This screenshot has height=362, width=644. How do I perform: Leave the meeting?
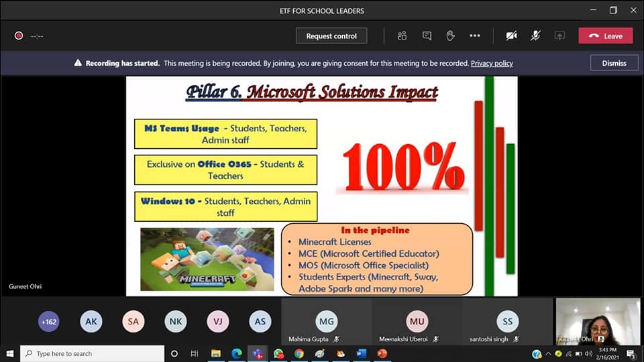point(606,36)
